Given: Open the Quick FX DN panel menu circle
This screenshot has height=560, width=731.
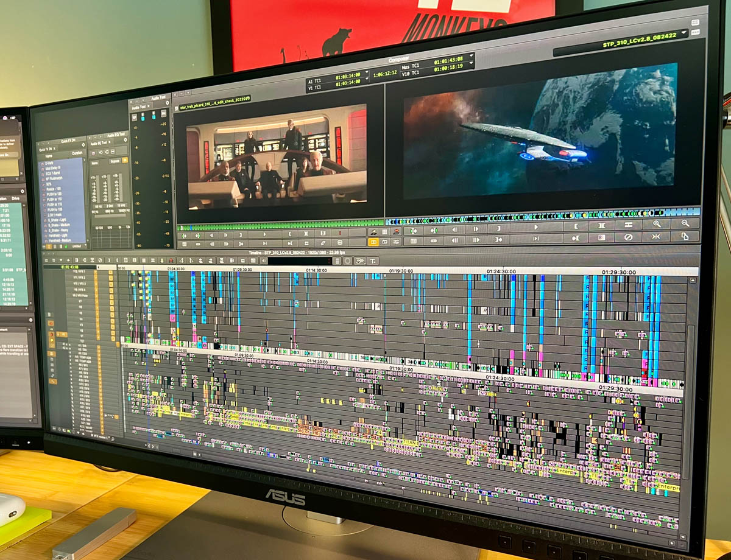Looking at the screenshot, I should pyautogui.click(x=83, y=144).
